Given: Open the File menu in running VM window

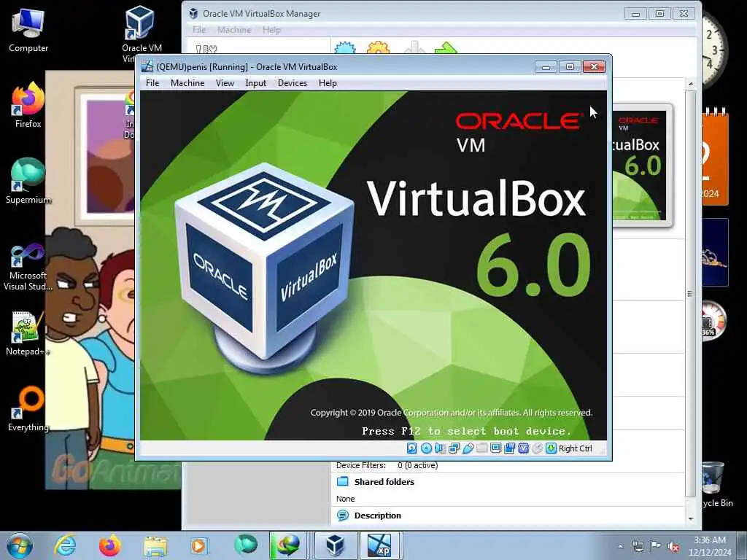Looking at the screenshot, I should tap(152, 83).
